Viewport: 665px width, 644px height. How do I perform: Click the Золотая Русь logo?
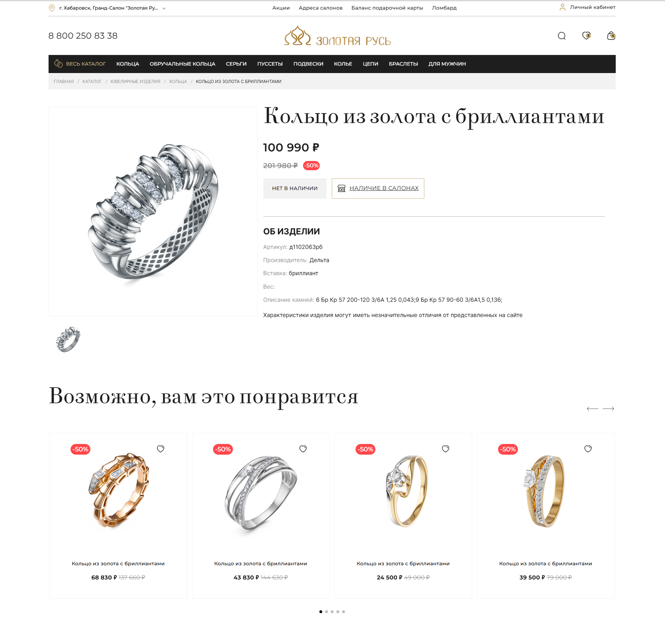337,36
